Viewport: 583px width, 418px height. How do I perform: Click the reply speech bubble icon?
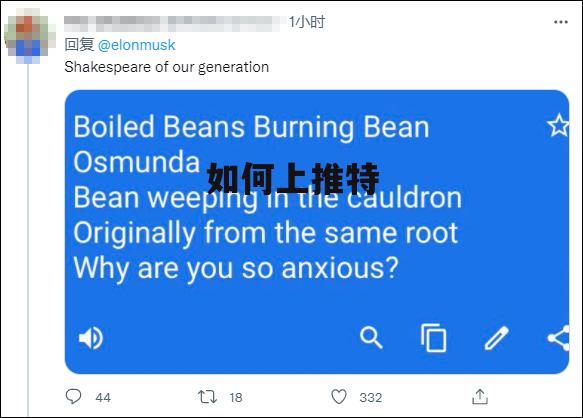[x=73, y=396]
